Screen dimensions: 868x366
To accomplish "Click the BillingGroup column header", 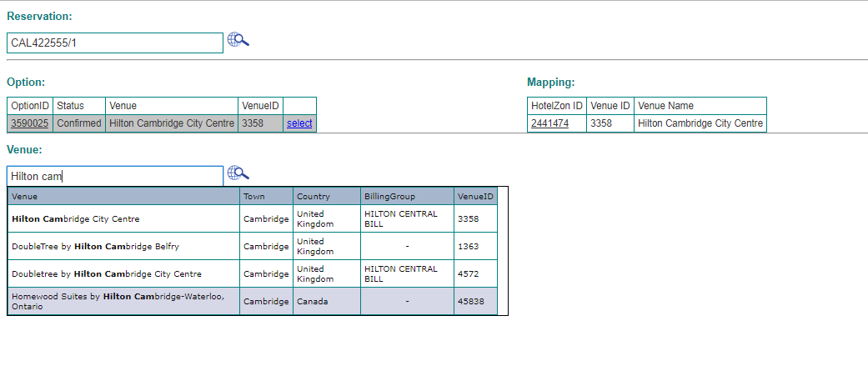I will (x=408, y=197).
